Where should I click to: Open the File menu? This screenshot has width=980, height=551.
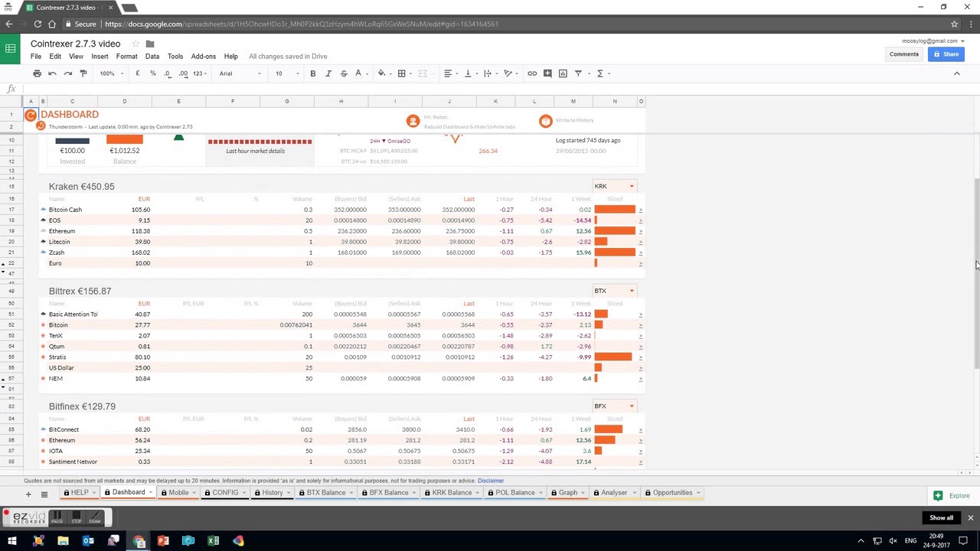(x=36, y=56)
